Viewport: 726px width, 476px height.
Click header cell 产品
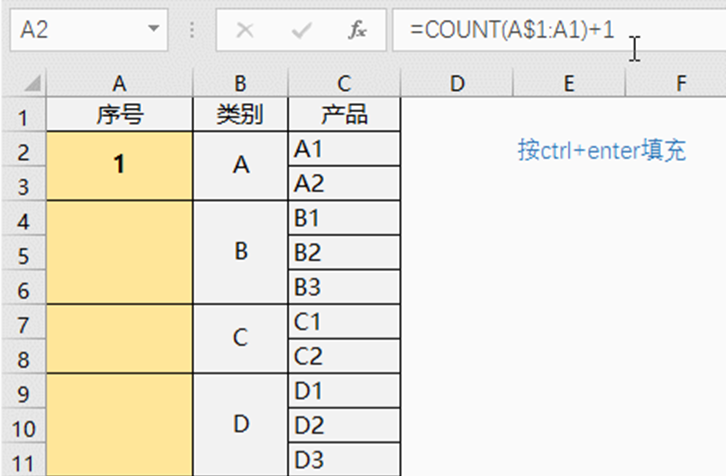pyautogui.click(x=344, y=114)
